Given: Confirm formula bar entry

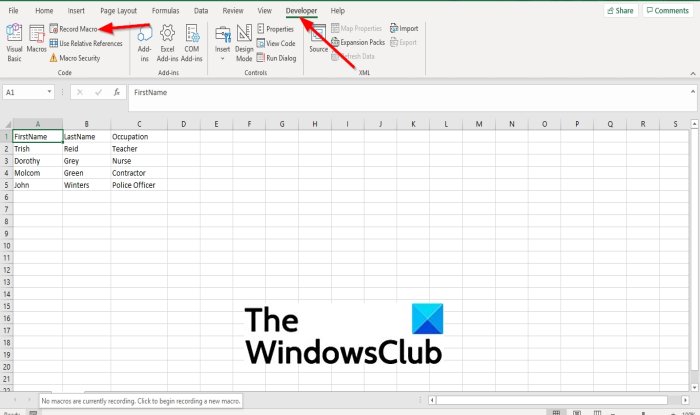Looking at the screenshot, I should tap(98, 92).
